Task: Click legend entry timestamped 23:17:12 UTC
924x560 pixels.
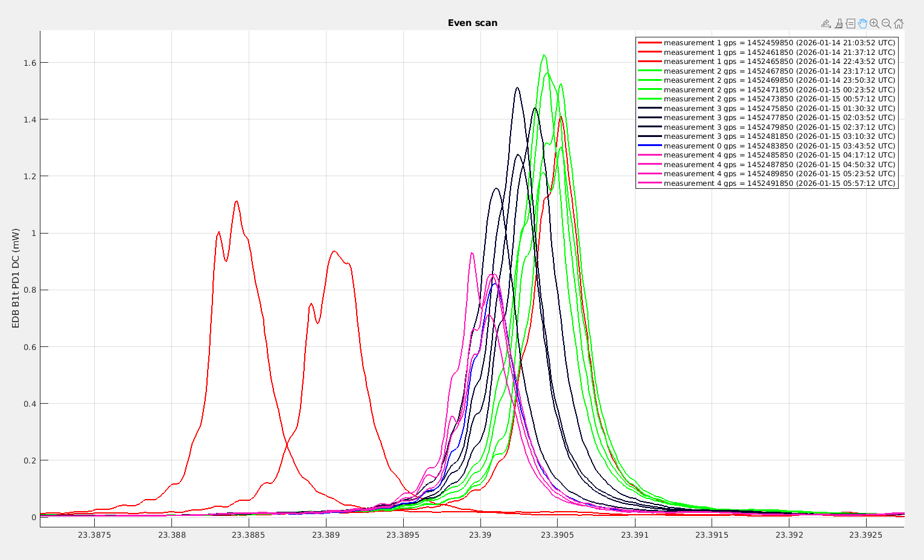Action: (x=779, y=71)
